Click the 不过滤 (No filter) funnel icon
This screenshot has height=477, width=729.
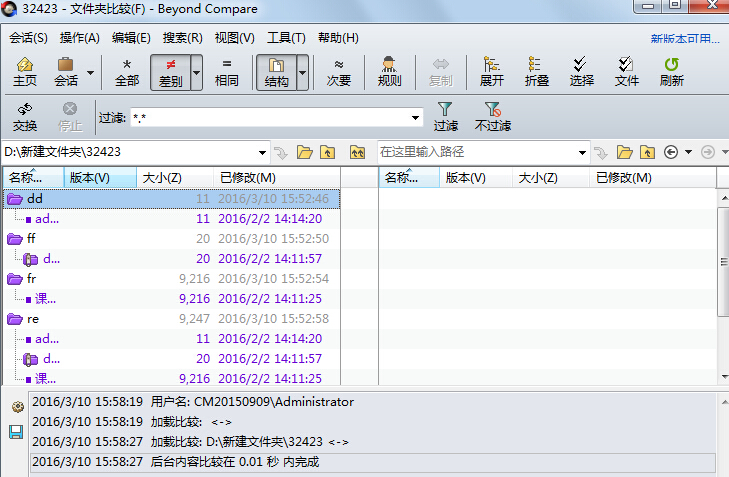pyautogui.click(x=492, y=117)
